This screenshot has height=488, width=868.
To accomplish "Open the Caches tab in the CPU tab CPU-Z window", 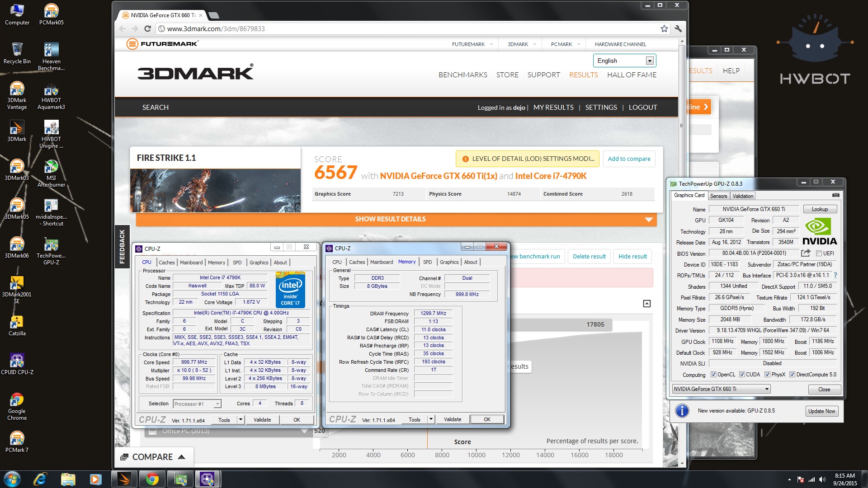I will pyautogui.click(x=166, y=263).
